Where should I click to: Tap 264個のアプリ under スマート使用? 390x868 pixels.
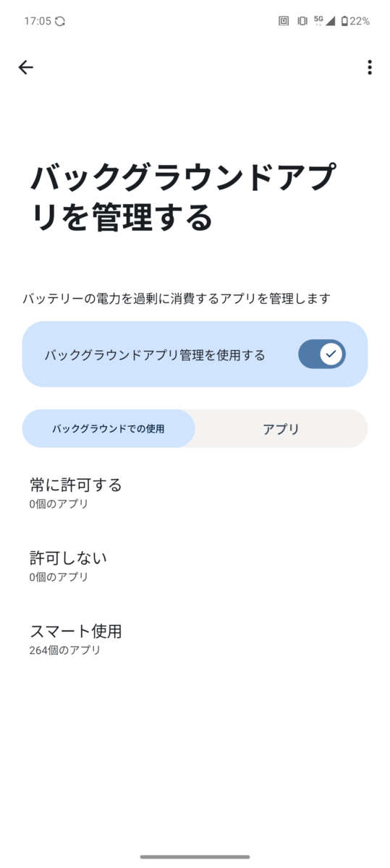click(65, 650)
